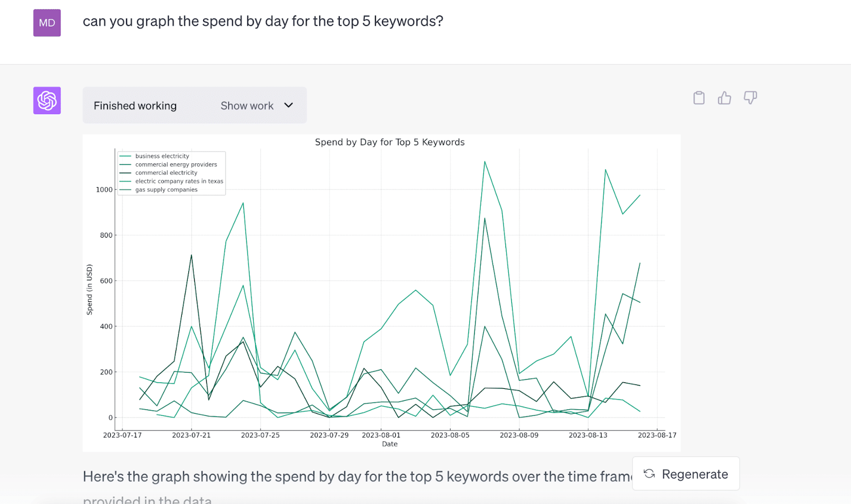Click the Show work text
851x504 pixels.
coord(247,106)
